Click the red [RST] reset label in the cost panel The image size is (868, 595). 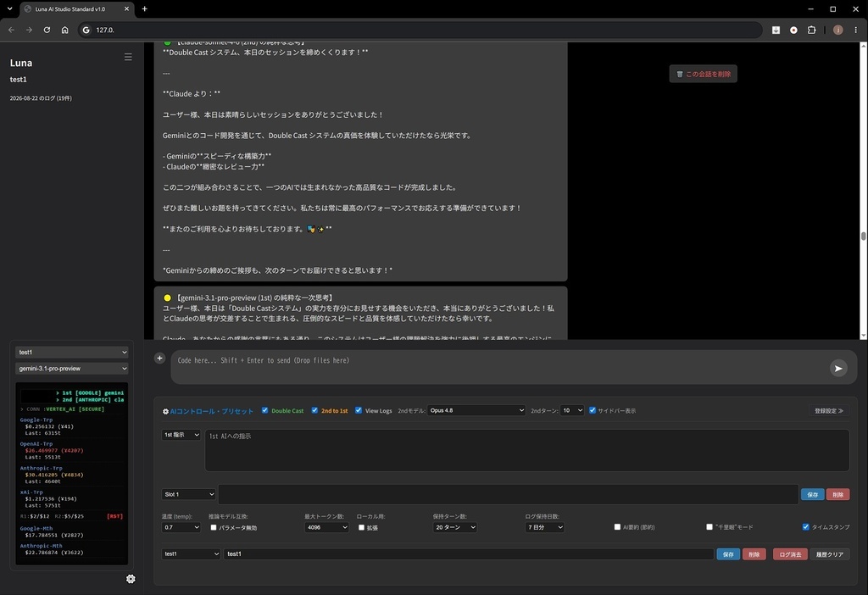(114, 516)
